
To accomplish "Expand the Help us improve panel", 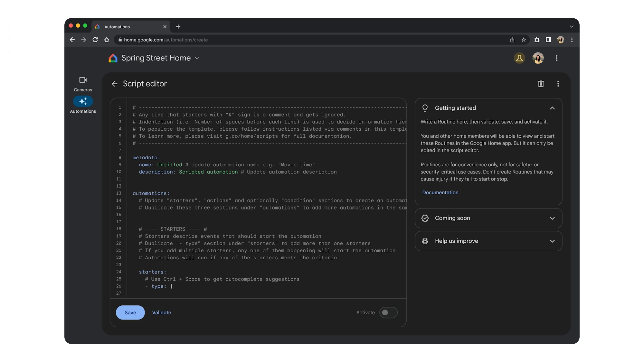I will (552, 241).
